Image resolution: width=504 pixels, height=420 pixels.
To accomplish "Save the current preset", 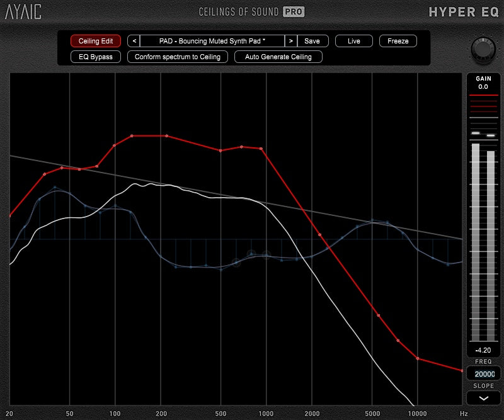I will pos(312,41).
